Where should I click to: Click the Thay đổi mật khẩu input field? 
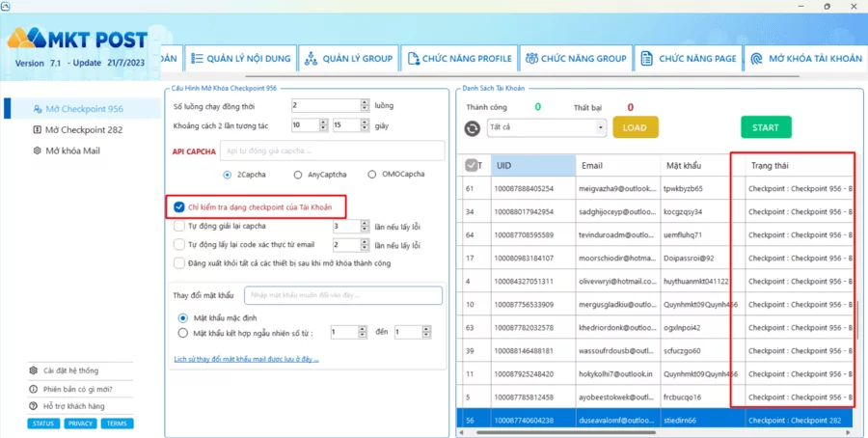(343, 295)
